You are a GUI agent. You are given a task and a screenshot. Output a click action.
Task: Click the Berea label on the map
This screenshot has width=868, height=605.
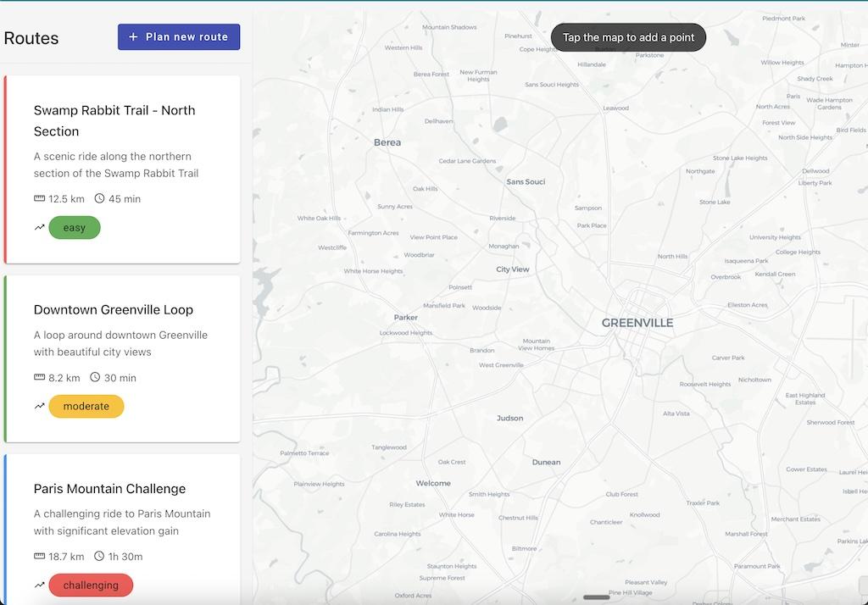tap(387, 142)
